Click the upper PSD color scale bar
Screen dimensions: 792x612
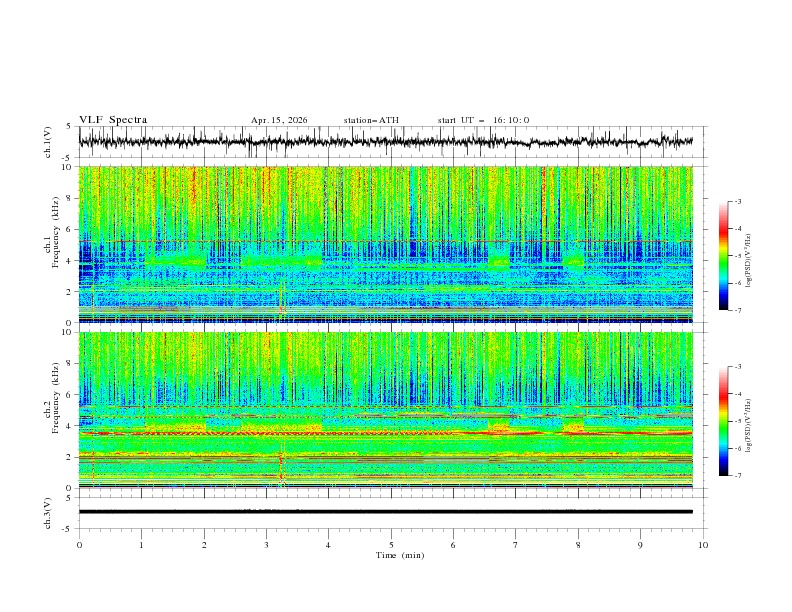tap(723, 256)
